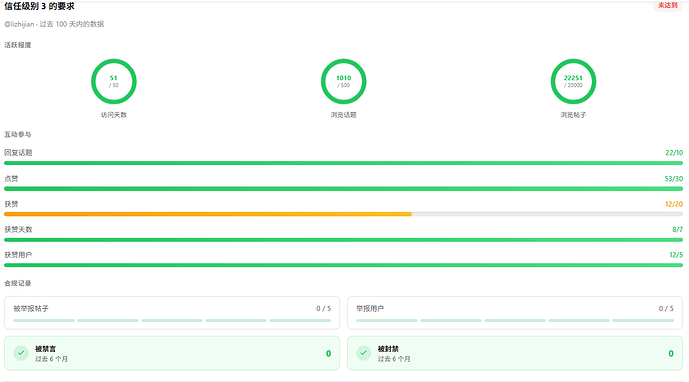The width and height of the screenshot is (689, 382).
Task: Click the 未达到 status badge
Action: (667, 5)
